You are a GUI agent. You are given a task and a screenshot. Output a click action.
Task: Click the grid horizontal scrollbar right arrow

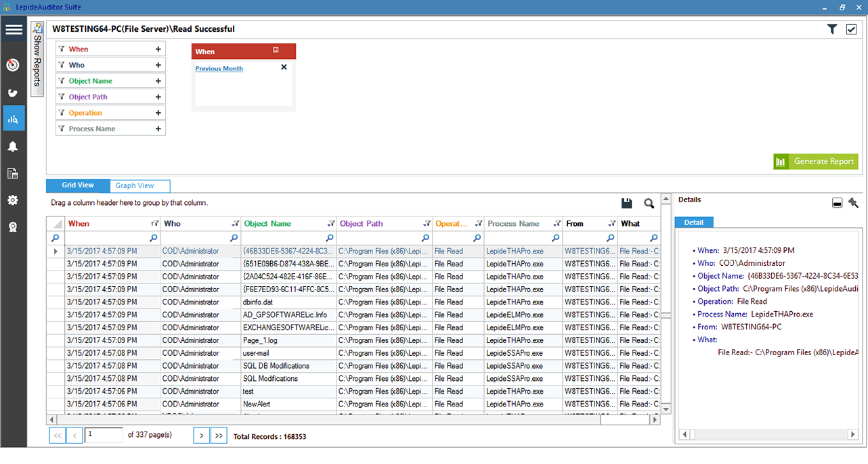click(x=655, y=420)
